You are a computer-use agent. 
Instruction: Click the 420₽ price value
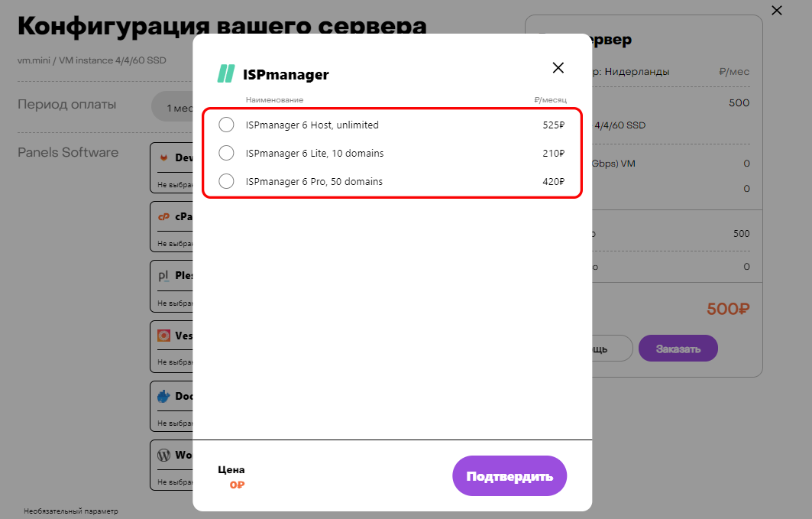coord(554,181)
